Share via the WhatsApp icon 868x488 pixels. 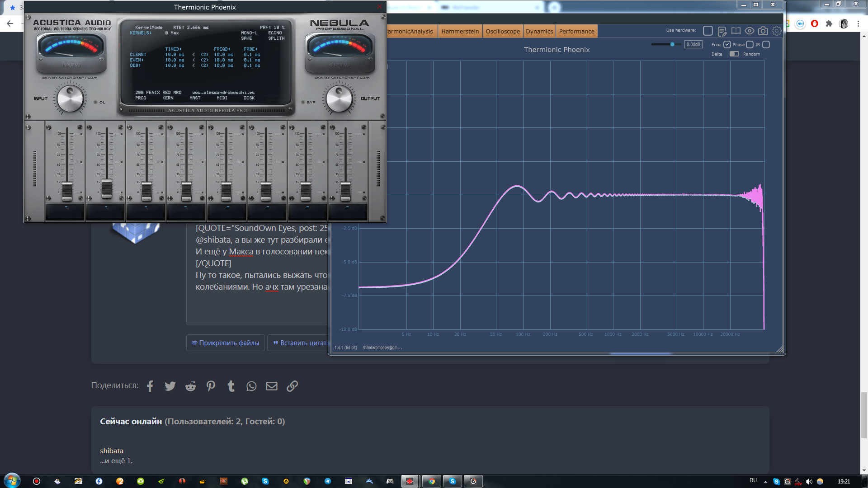pos(251,386)
